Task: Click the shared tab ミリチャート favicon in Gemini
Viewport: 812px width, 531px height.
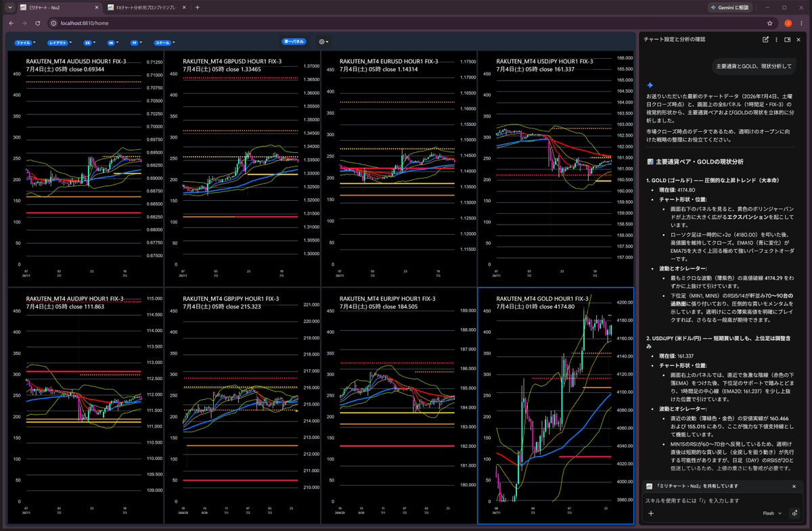Action: coord(649,486)
